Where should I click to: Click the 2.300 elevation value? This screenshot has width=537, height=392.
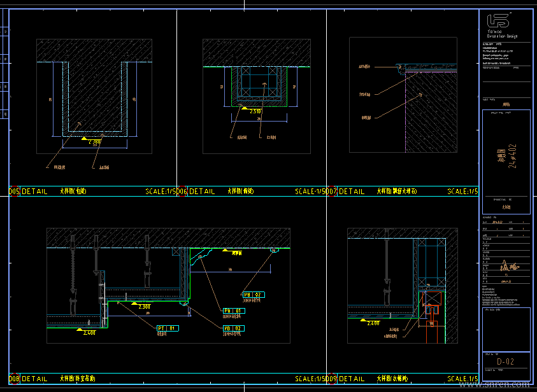coord(145,307)
